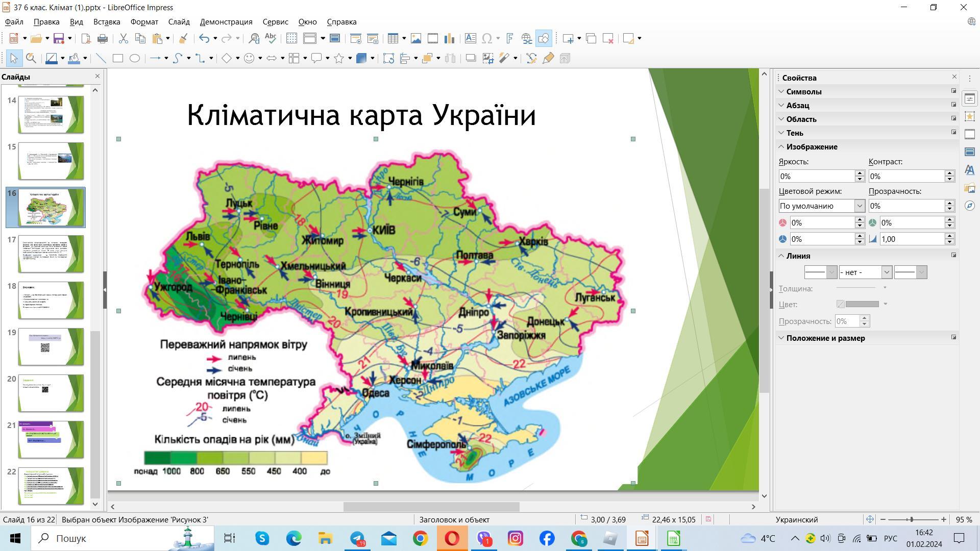Increase the Контраст spinner value

coord(950,173)
